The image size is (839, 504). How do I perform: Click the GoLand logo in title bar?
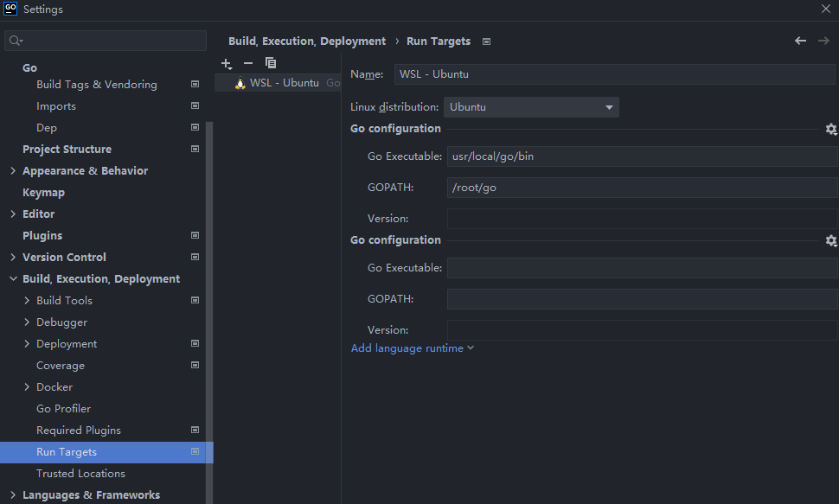coord(10,9)
